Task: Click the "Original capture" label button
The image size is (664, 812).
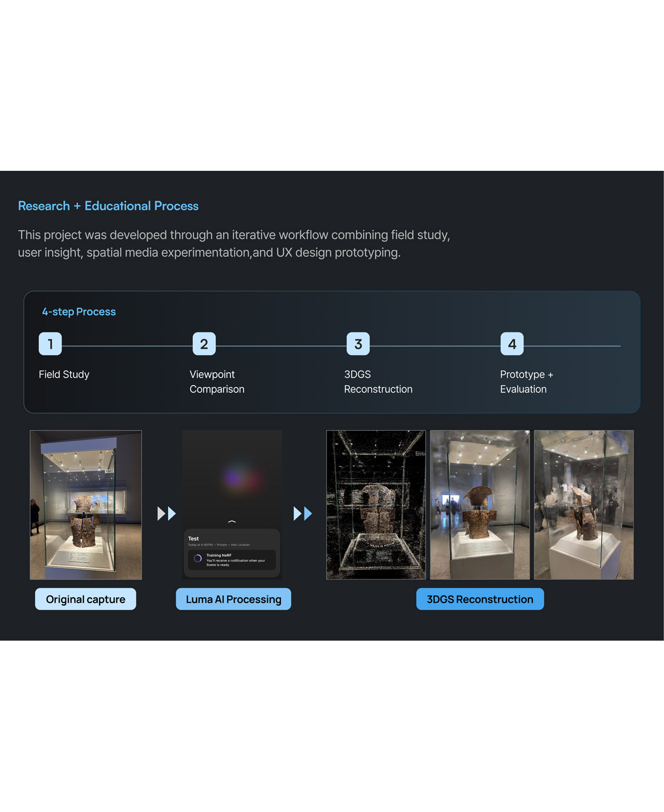Action: coord(85,599)
